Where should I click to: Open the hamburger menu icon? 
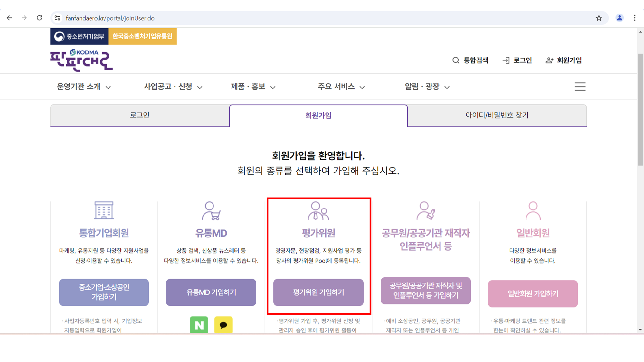coord(580,87)
